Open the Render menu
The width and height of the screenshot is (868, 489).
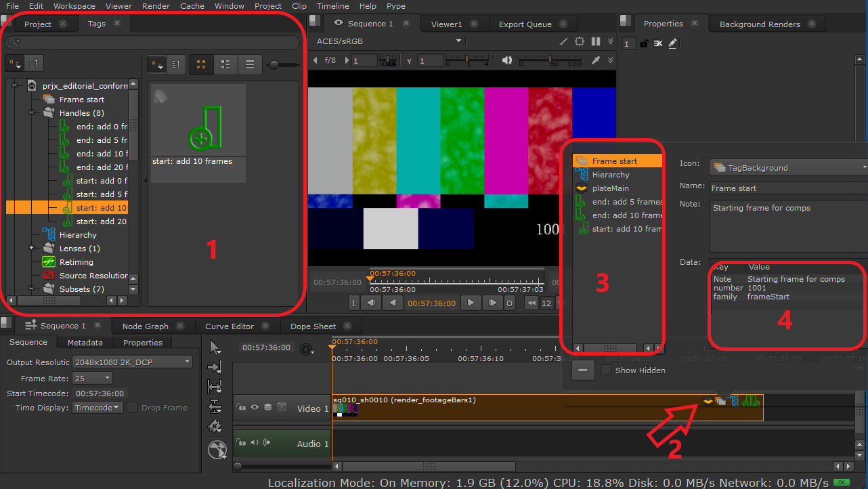tap(156, 6)
